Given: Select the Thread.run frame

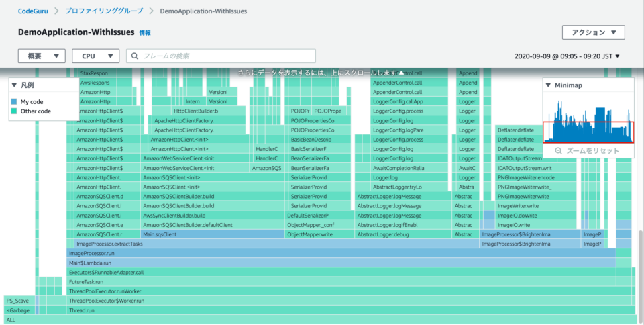Looking at the screenshot, I should pyautogui.click(x=351, y=310).
